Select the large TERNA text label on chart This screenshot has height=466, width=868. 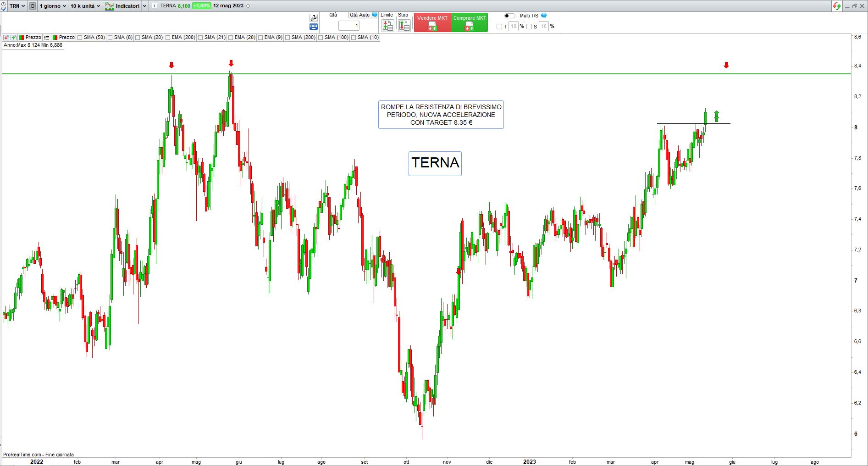click(435, 163)
